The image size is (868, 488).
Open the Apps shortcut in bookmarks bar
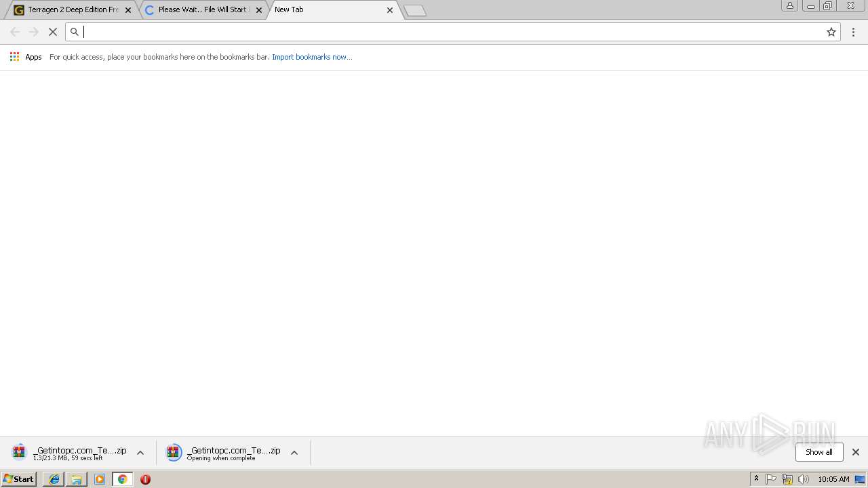[x=26, y=57]
